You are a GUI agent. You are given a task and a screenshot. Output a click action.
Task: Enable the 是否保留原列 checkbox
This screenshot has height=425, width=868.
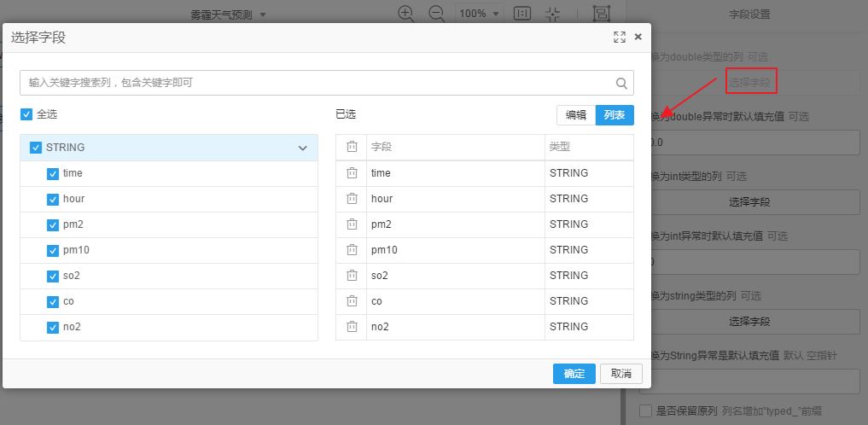click(x=645, y=411)
